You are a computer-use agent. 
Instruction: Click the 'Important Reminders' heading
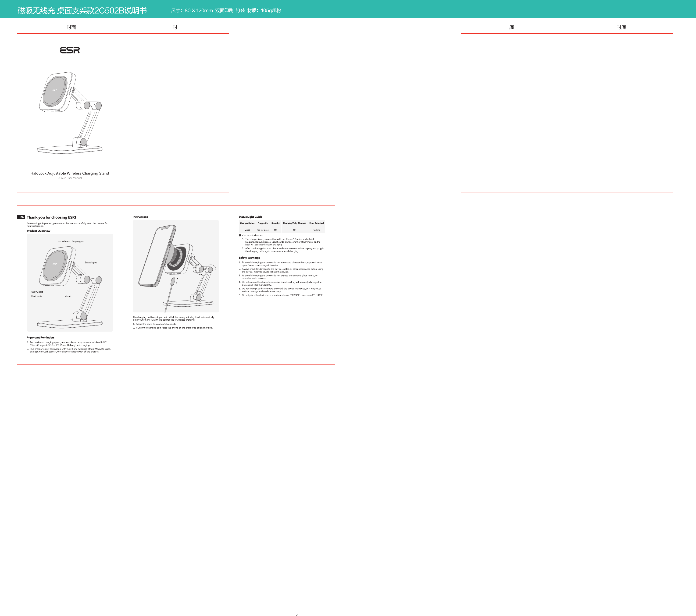coord(40,338)
